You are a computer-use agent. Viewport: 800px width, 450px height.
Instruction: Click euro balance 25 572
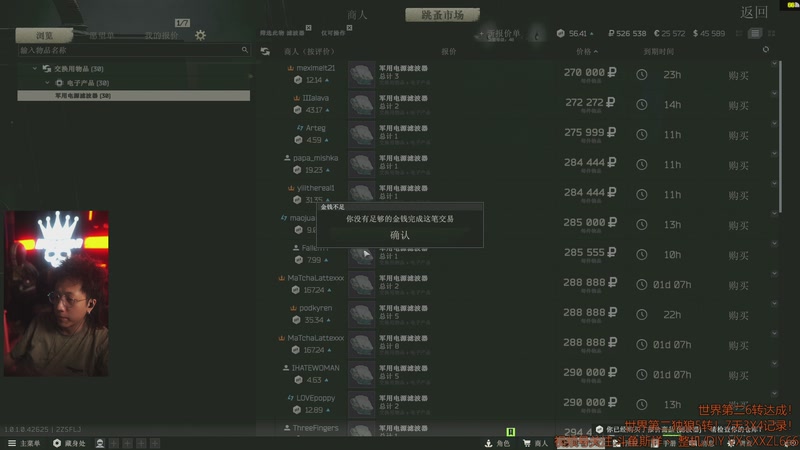click(669, 33)
